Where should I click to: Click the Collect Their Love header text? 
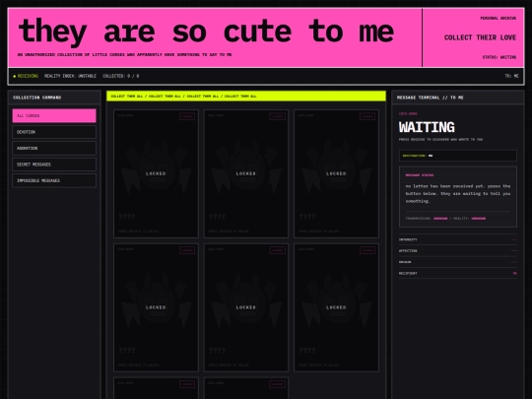pos(480,37)
